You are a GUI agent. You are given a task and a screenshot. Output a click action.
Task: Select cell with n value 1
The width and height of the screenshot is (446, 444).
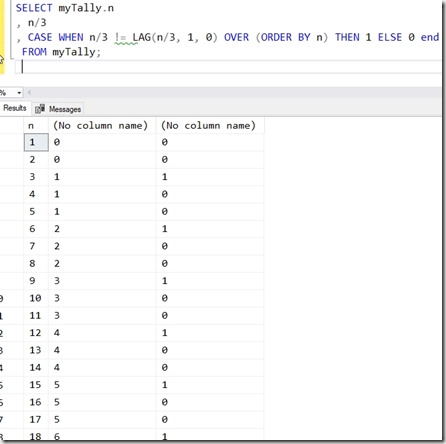36,142
